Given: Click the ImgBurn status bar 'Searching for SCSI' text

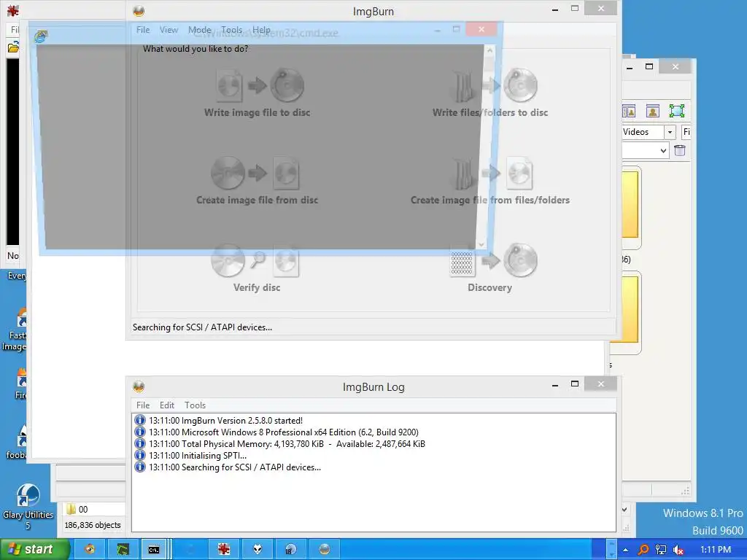Looking at the screenshot, I should (203, 327).
